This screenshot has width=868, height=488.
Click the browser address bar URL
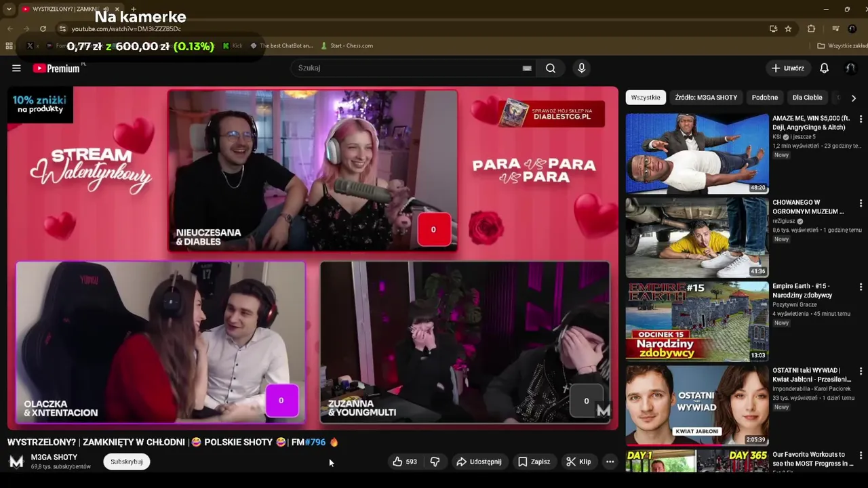[x=126, y=28]
